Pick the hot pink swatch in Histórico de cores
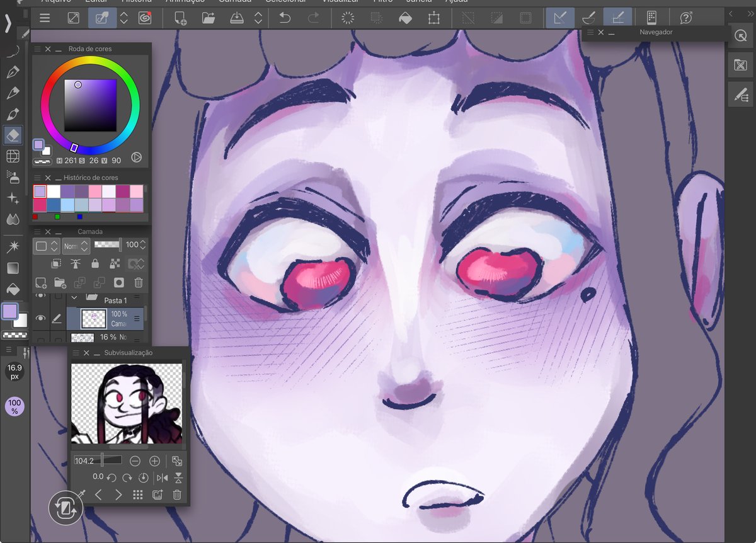 tap(40, 205)
